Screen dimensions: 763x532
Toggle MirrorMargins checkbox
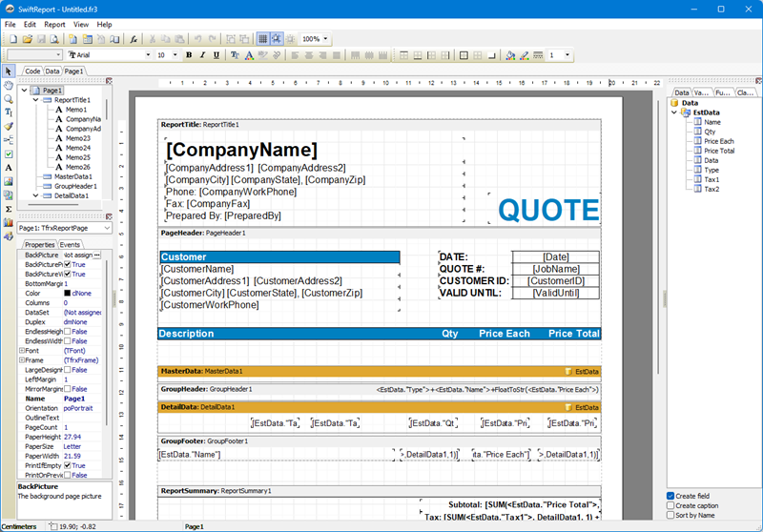click(68, 389)
